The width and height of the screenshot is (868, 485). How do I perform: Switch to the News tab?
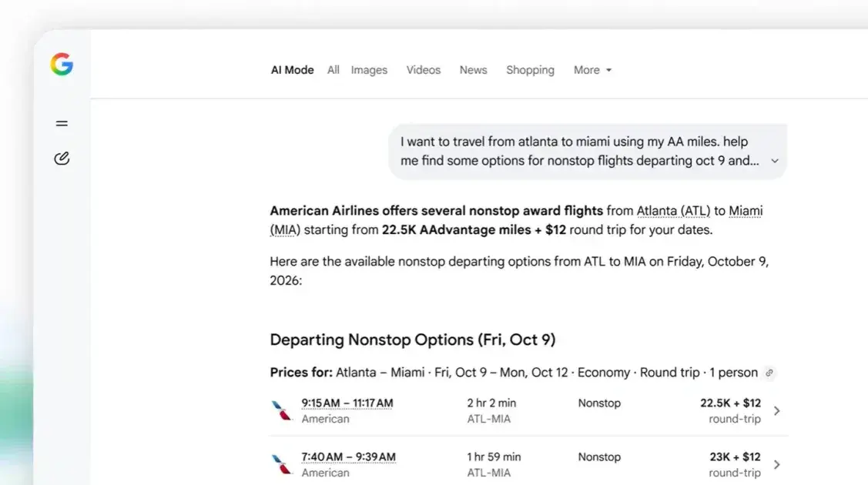(x=474, y=70)
